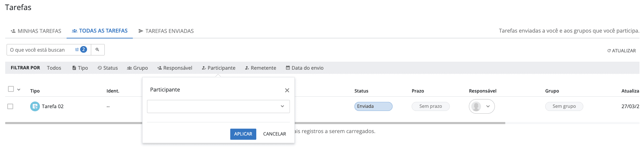Click the search magnifier icon button

coord(97,50)
